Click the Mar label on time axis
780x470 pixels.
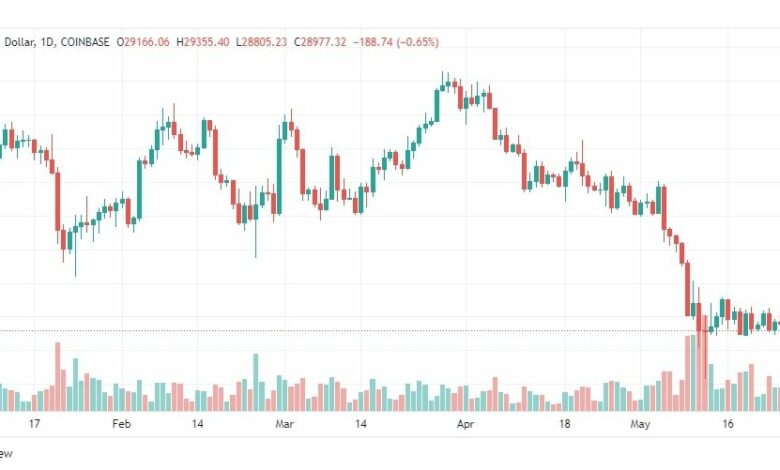pos(284,424)
